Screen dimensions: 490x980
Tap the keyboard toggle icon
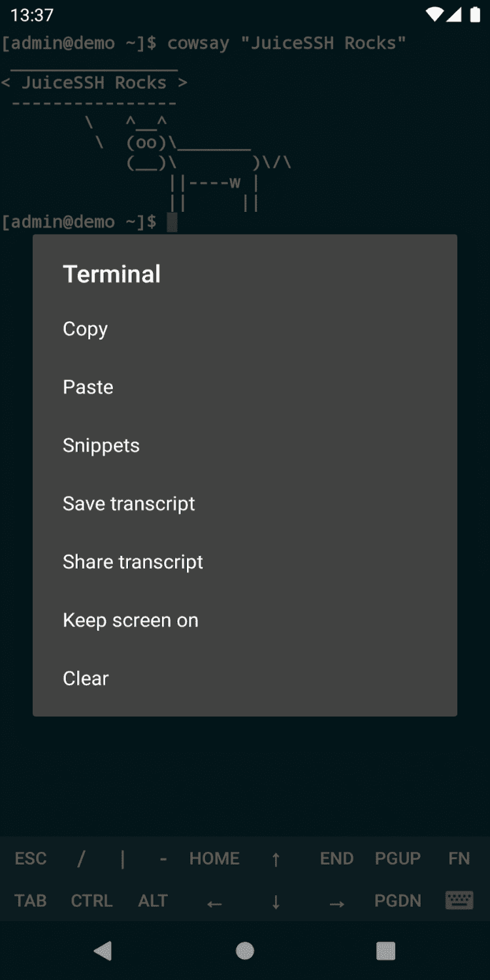pyautogui.click(x=459, y=900)
